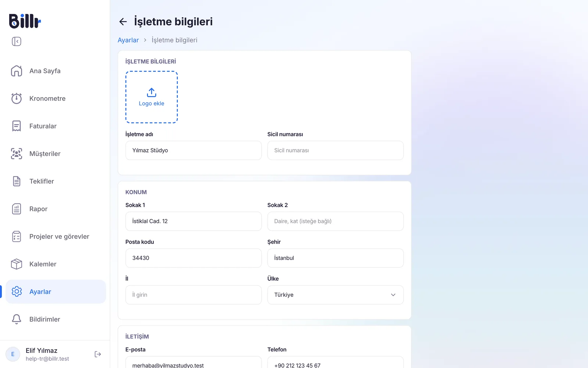Image resolution: width=588 pixels, height=368 pixels.
Task: Click the Ana Sayfa home icon
Action: pos(17,71)
